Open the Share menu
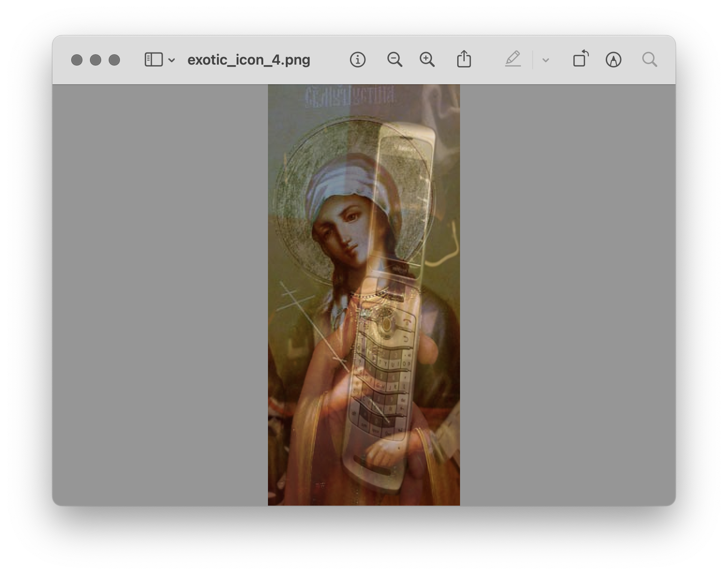The height and width of the screenshot is (575, 728). 464,59
